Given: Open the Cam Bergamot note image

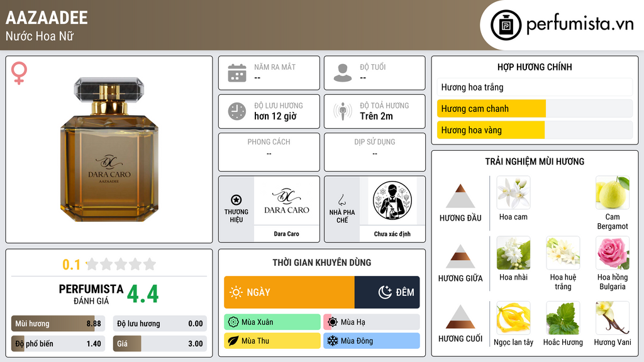Looking at the screenshot, I should 613,193.
